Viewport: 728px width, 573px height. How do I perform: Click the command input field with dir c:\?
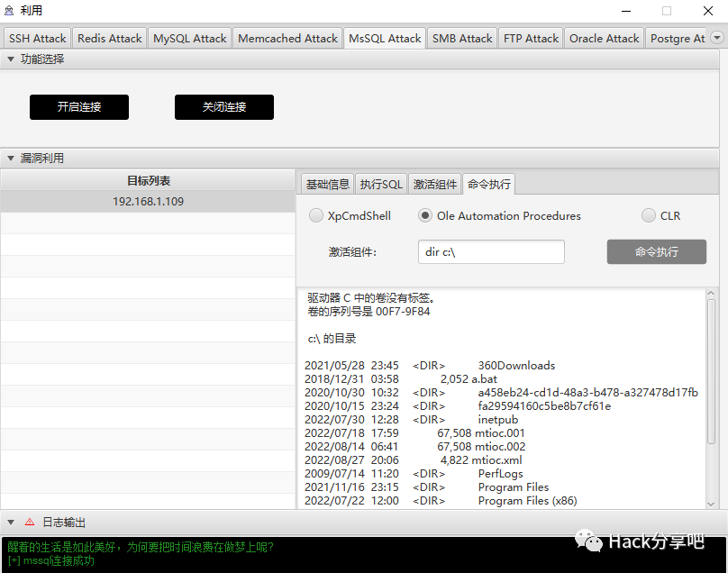[x=491, y=252]
